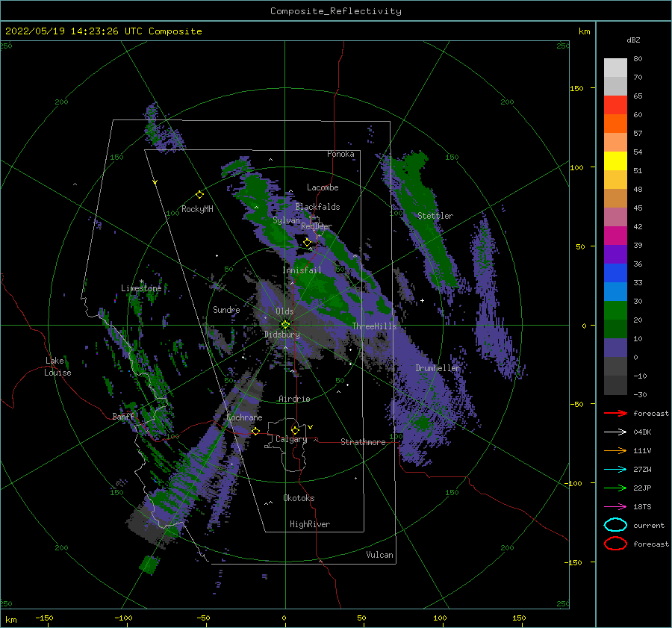672x628 pixels.
Task: Click the green echo southeast of Drumheller
Action: (x=422, y=423)
